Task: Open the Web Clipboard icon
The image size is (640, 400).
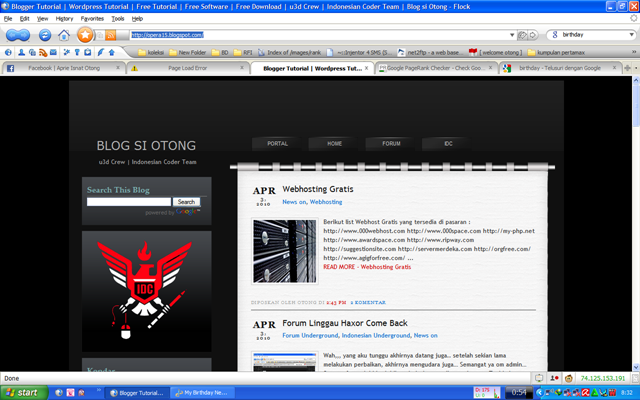Action: (88, 52)
